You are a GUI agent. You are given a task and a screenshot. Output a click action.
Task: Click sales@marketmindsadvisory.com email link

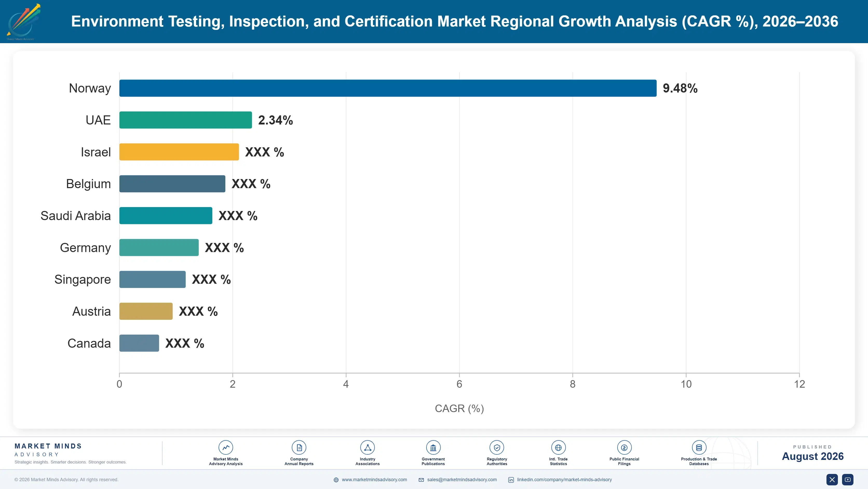click(x=462, y=480)
